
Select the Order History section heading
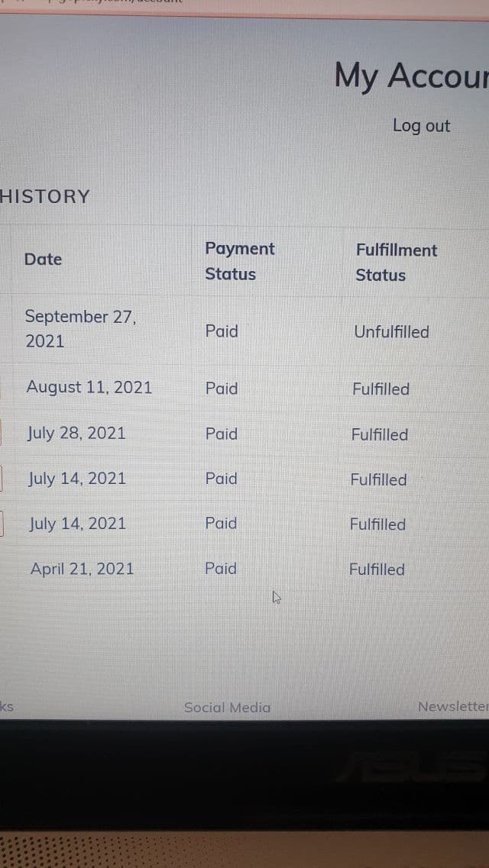pyautogui.click(x=45, y=197)
